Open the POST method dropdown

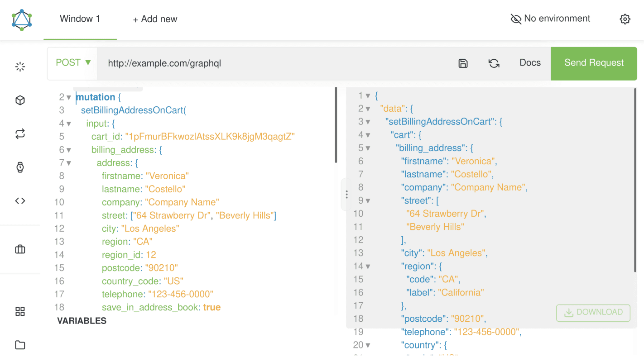pyautogui.click(x=73, y=63)
